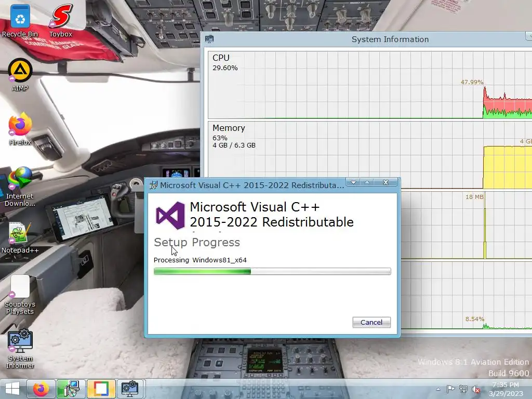This screenshot has height=399, width=532.
Task: Click the 18 MB graph label
Action: coord(474,197)
